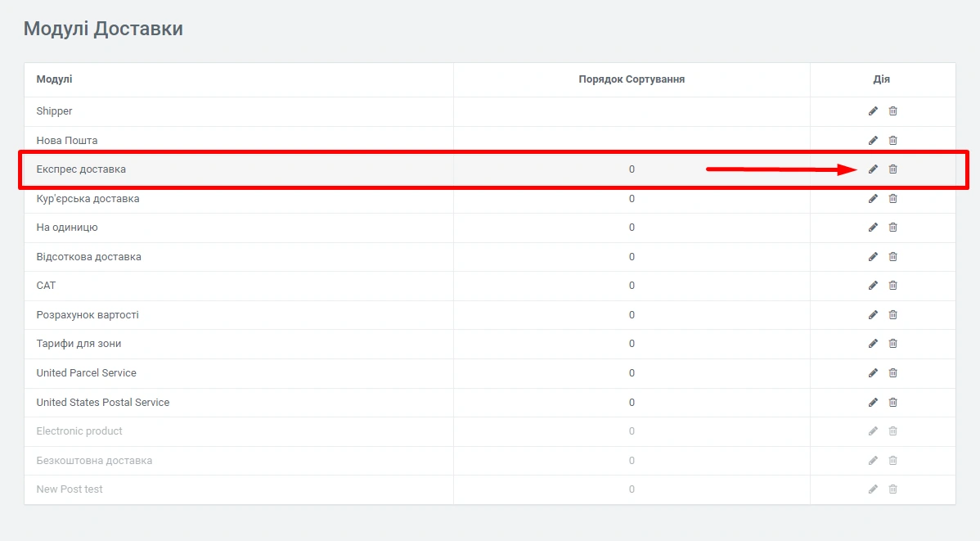
Task: Edit Розрахунок вартості module
Action: pos(873,315)
